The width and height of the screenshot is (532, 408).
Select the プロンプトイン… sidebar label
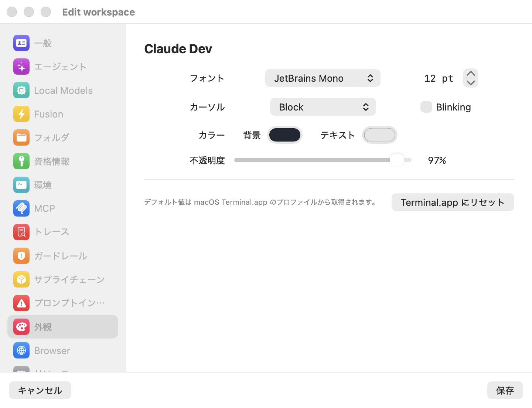point(69,303)
